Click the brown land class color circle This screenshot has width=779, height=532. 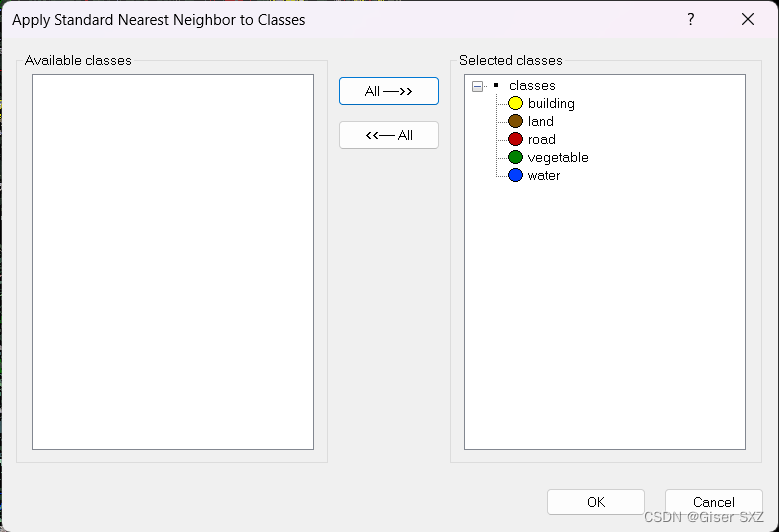[x=515, y=121]
